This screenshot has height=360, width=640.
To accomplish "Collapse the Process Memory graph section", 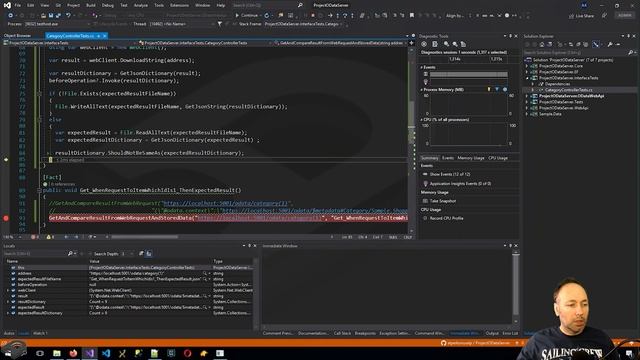I will point(422,89).
